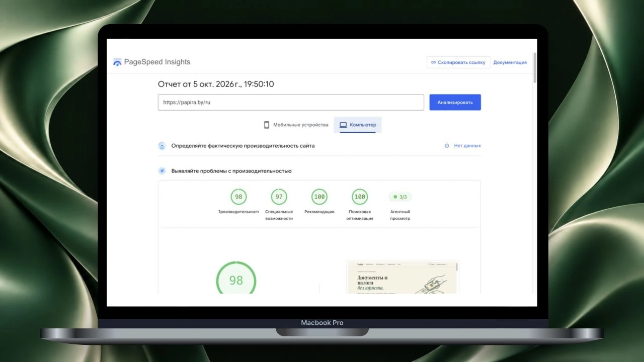Click the Агентный просмотр 3/3 badge

click(x=400, y=197)
